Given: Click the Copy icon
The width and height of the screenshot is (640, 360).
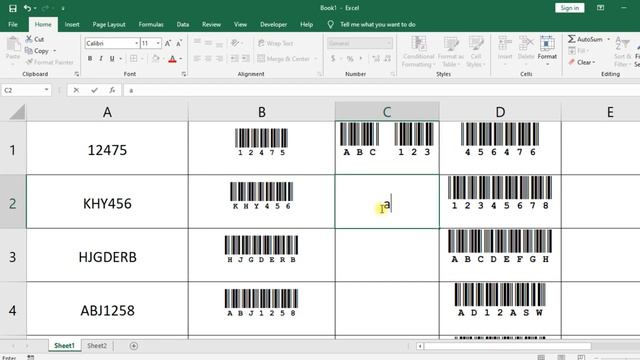Looking at the screenshot, I should [29, 51].
